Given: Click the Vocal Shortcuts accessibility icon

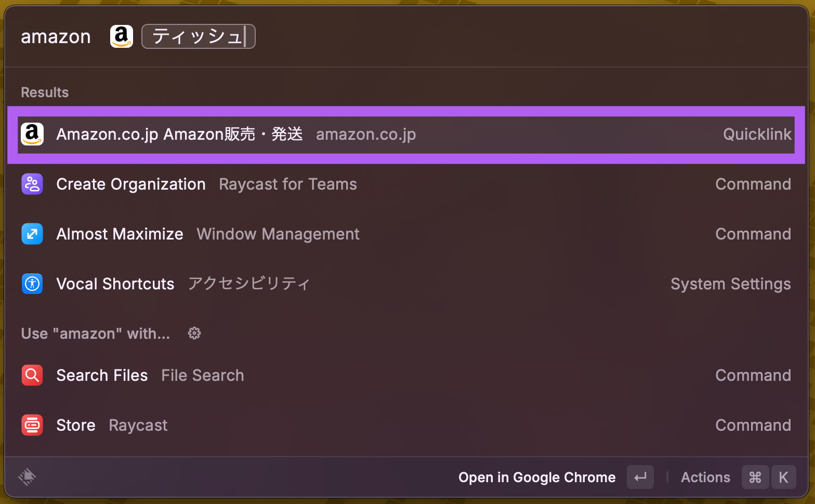Looking at the screenshot, I should pos(32,284).
